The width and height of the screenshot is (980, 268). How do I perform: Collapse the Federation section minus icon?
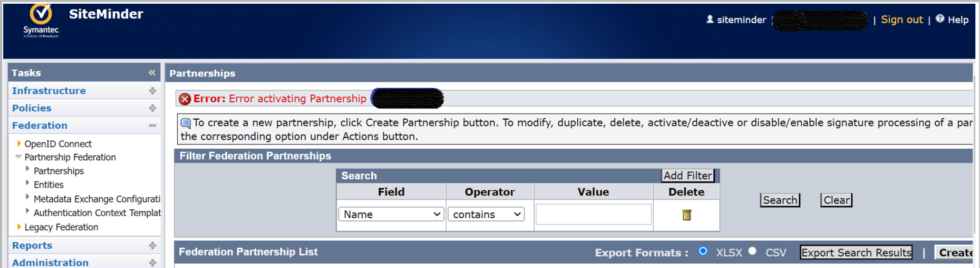tap(152, 125)
